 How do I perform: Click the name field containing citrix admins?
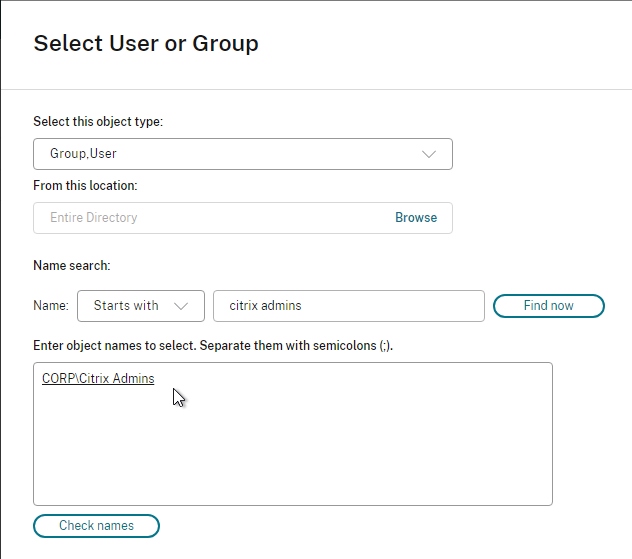pos(349,306)
